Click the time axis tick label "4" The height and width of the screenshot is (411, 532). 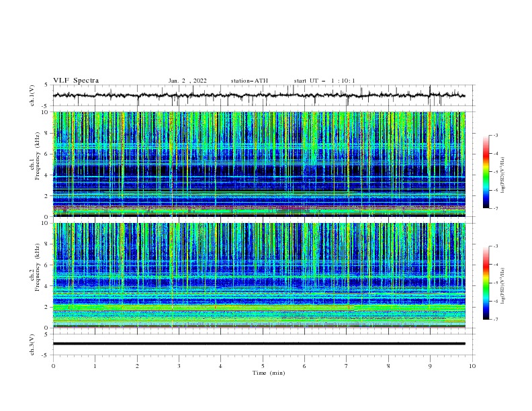pos(220,366)
